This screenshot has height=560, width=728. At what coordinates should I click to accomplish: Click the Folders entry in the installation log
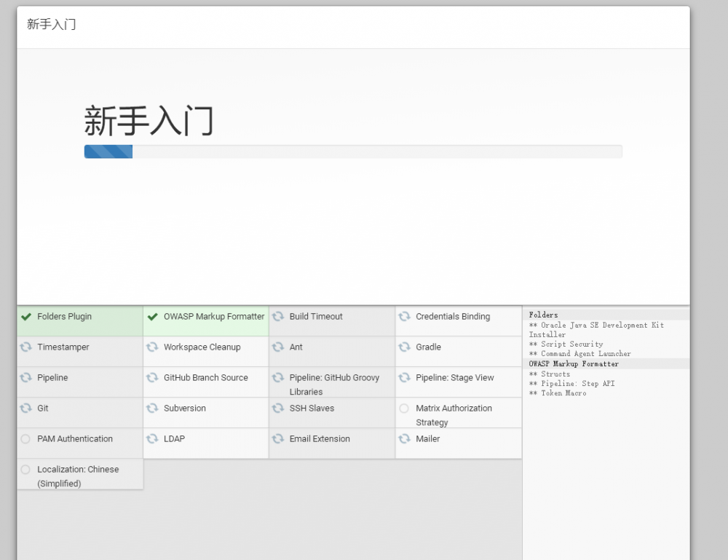tap(545, 315)
